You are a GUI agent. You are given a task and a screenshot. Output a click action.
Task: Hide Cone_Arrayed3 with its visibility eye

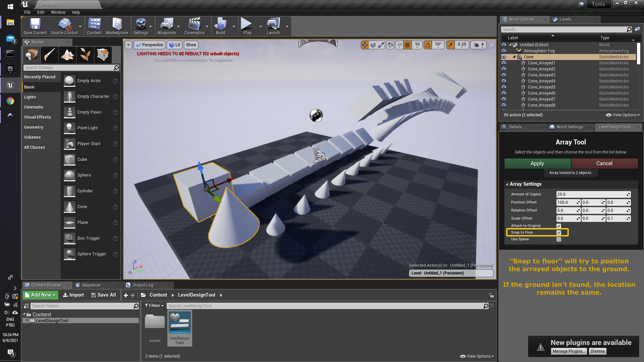(504, 75)
